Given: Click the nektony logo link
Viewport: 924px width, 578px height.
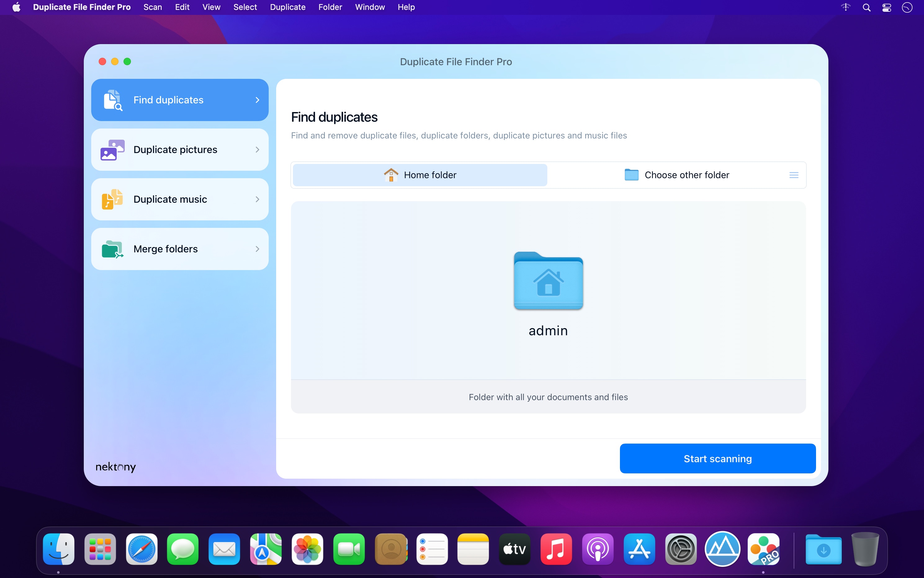Looking at the screenshot, I should pos(116,467).
